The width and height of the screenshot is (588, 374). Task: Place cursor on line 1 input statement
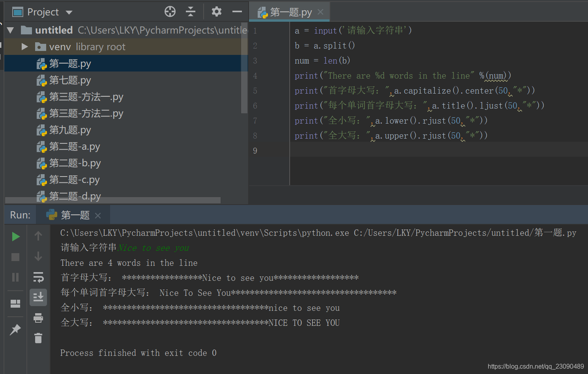click(x=353, y=30)
